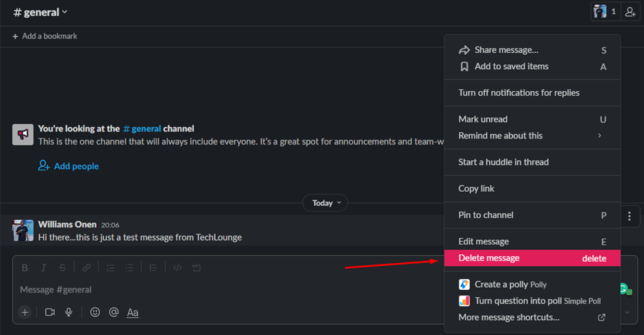
Task: Record an audio clip with microphone icon
Action: click(x=69, y=312)
